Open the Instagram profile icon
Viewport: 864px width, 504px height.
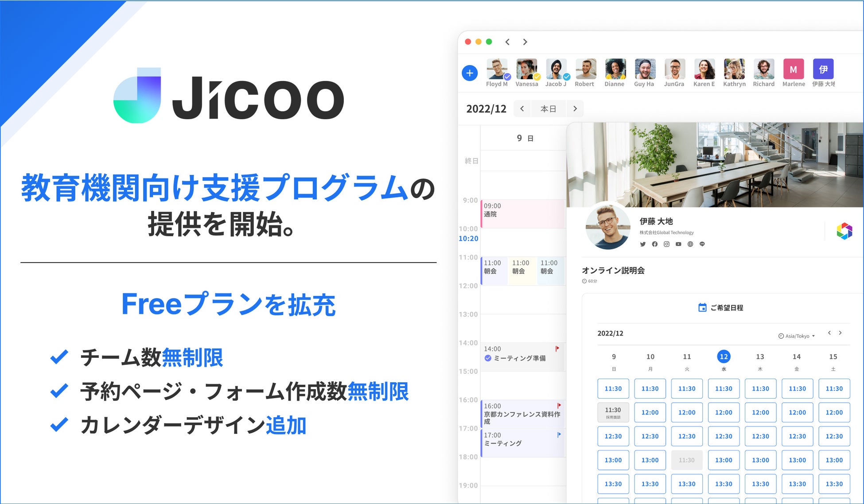(x=666, y=244)
